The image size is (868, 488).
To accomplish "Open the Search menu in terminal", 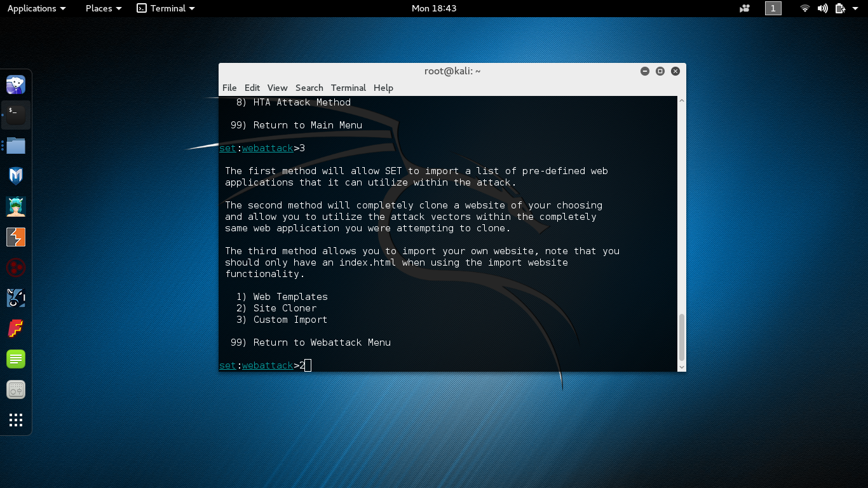I will (x=309, y=88).
